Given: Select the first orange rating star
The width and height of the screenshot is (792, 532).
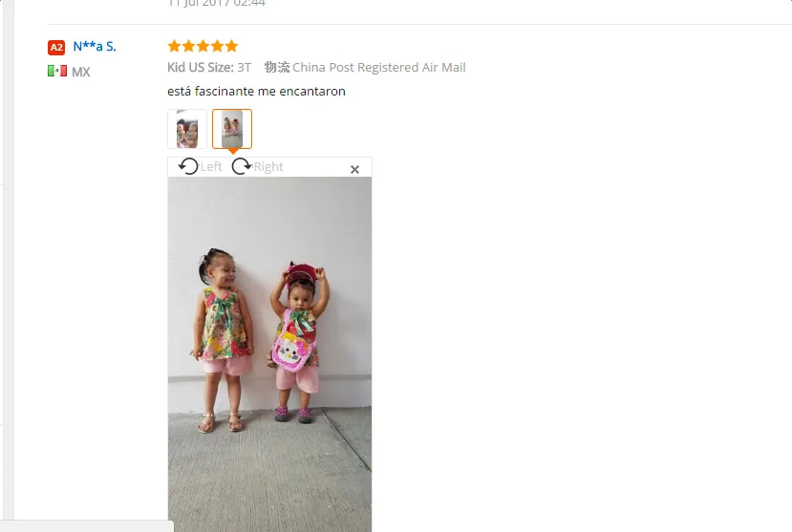Looking at the screenshot, I should (x=174, y=46).
